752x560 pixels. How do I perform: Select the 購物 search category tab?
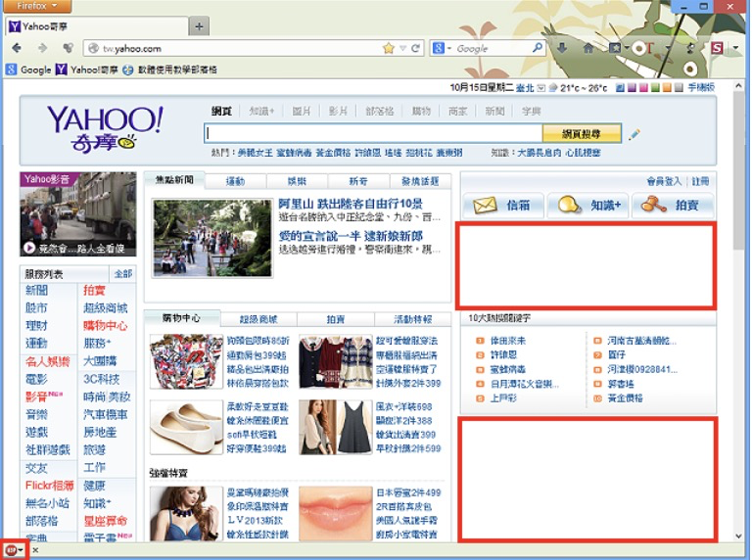coord(421,112)
